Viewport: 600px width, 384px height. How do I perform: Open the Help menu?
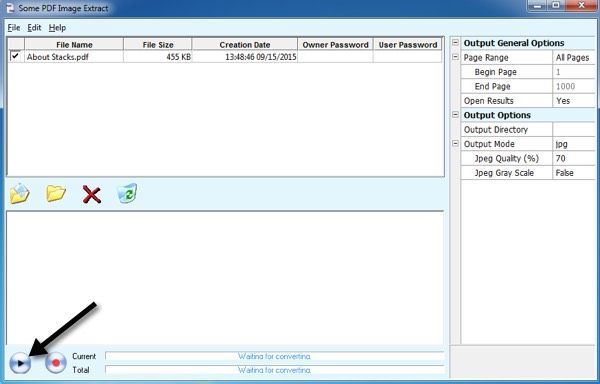click(57, 28)
